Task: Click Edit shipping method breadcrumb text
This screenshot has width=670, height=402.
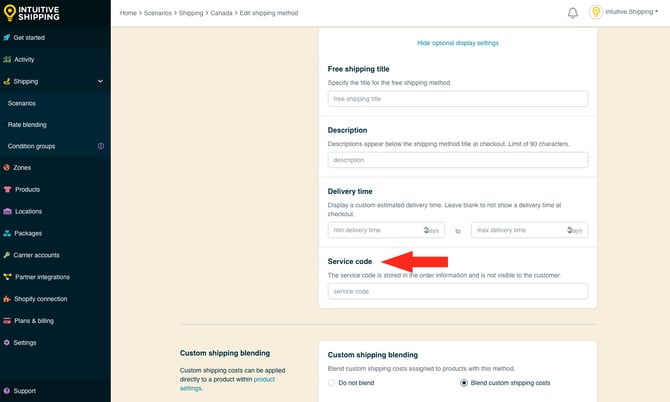Action: click(269, 13)
